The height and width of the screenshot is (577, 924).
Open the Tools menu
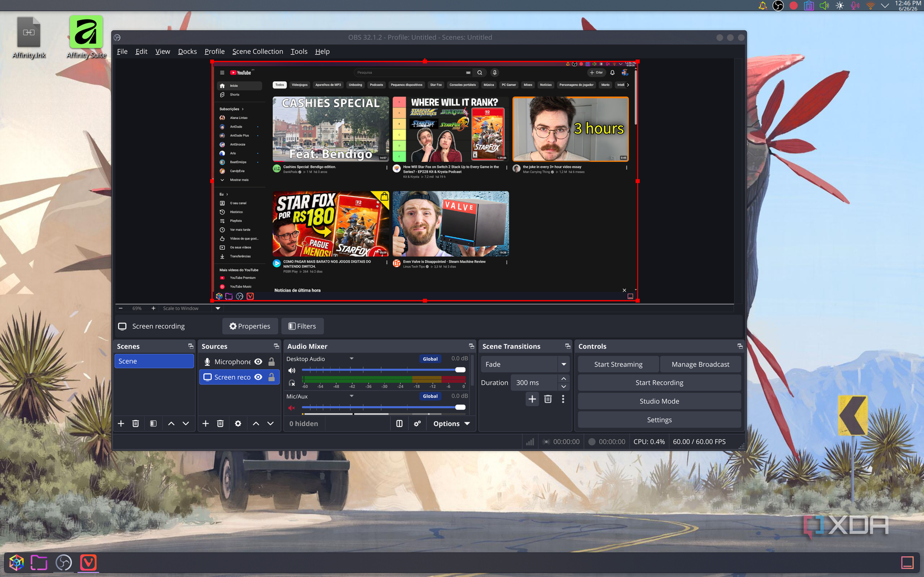tap(299, 51)
